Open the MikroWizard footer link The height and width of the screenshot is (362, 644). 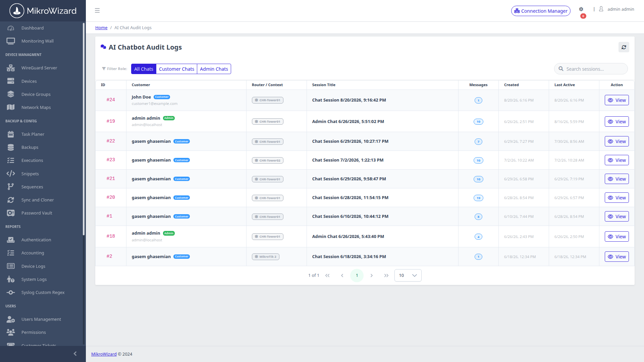pyautogui.click(x=104, y=354)
